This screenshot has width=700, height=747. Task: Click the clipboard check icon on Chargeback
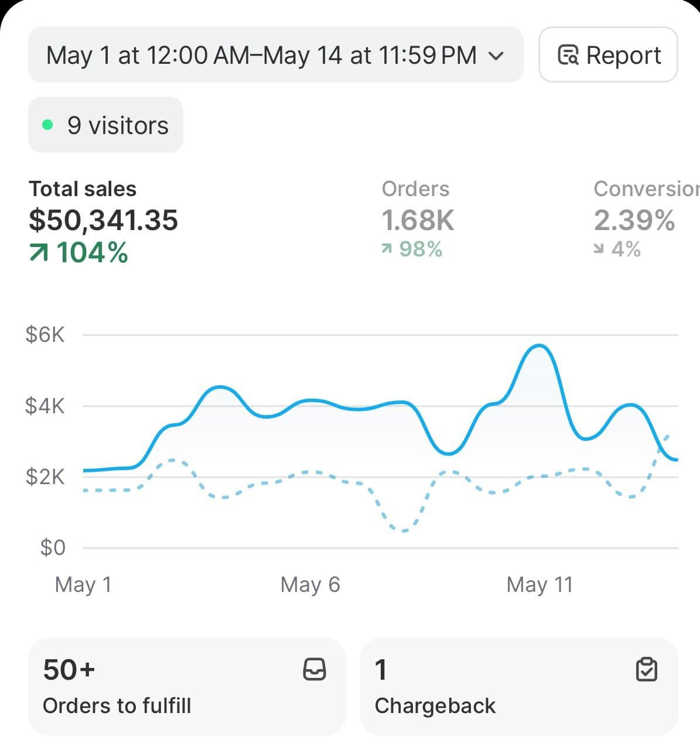coord(647,669)
